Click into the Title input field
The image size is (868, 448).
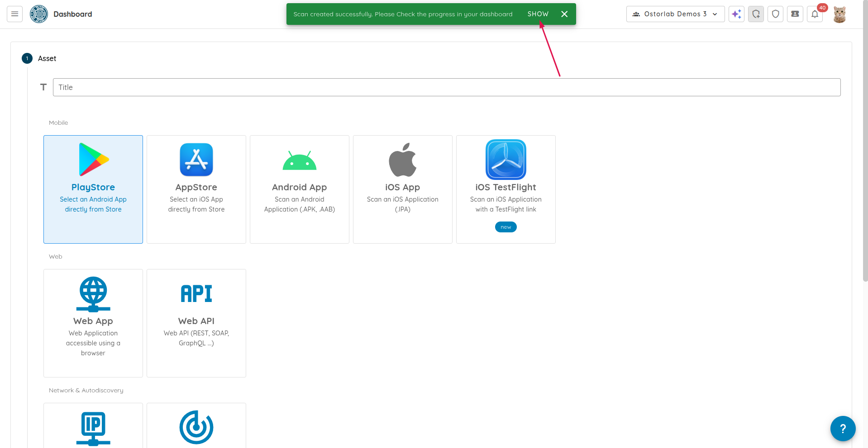point(446,87)
